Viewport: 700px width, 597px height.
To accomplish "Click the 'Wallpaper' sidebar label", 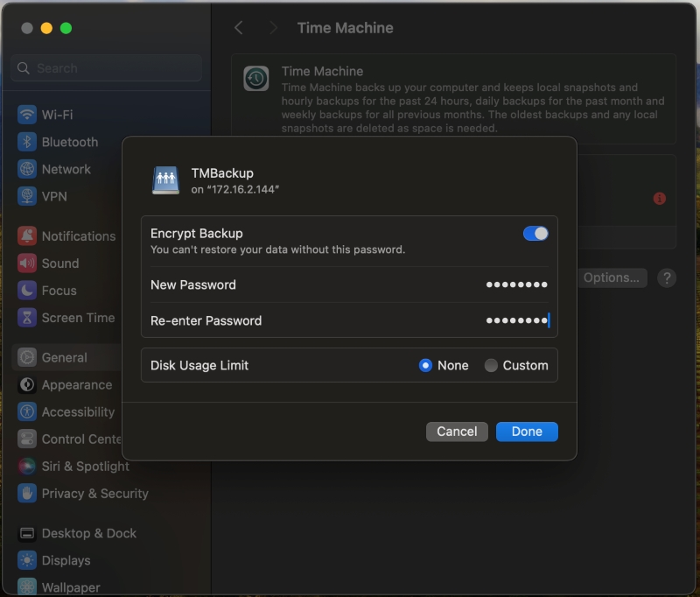I will (71, 587).
